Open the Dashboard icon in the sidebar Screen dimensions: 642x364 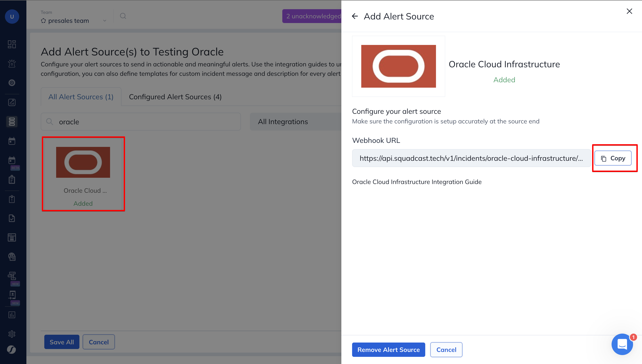click(12, 44)
